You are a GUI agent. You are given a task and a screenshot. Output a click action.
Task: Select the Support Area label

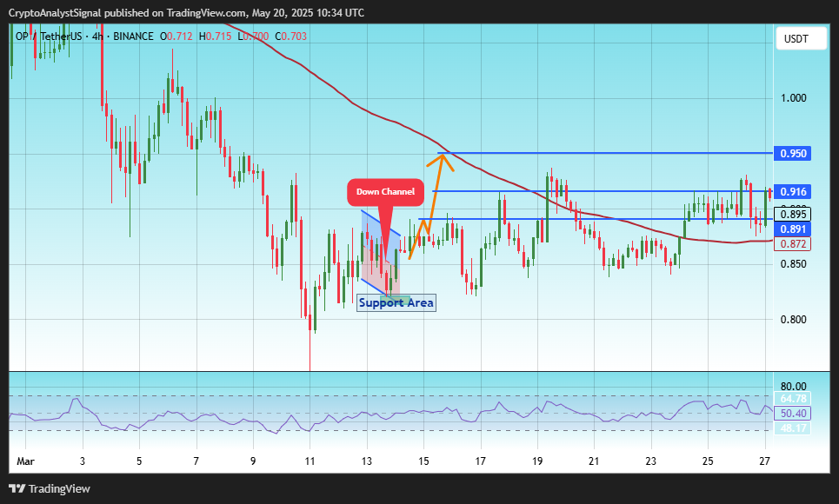(396, 302)
